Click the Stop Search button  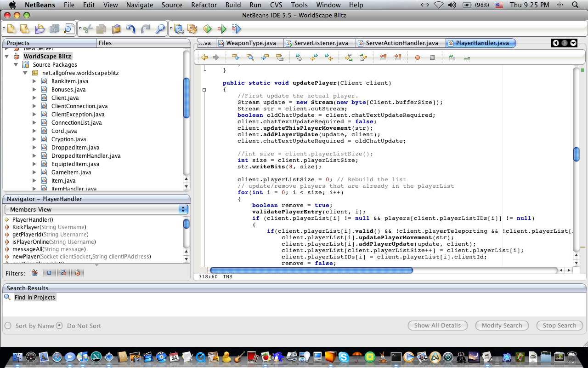[x=559, y=325]
